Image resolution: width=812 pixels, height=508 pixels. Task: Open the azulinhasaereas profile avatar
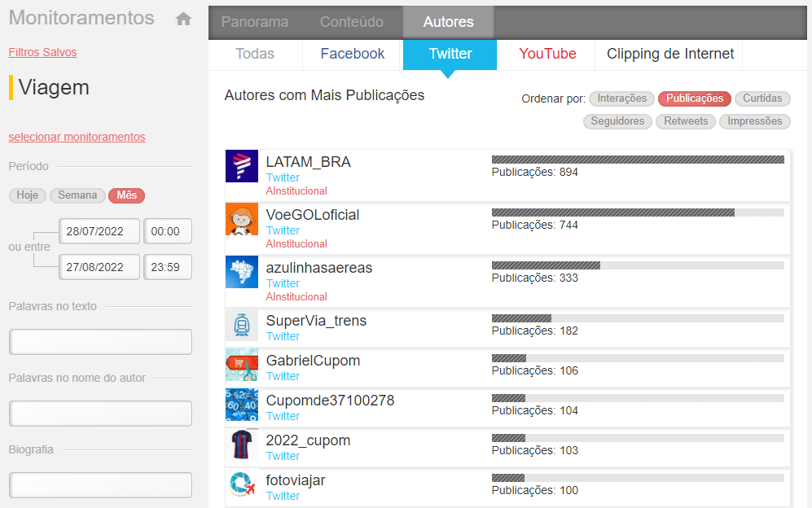[x=242, y=272]
